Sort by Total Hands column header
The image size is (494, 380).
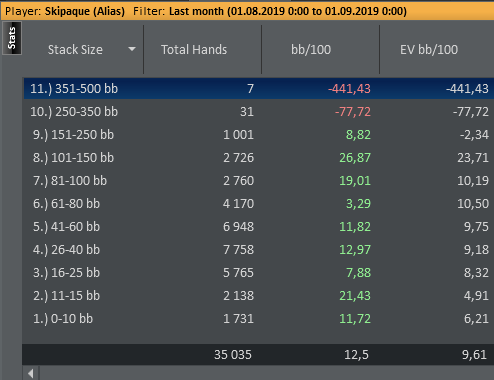pyautogui.click(x=194, y=50)
